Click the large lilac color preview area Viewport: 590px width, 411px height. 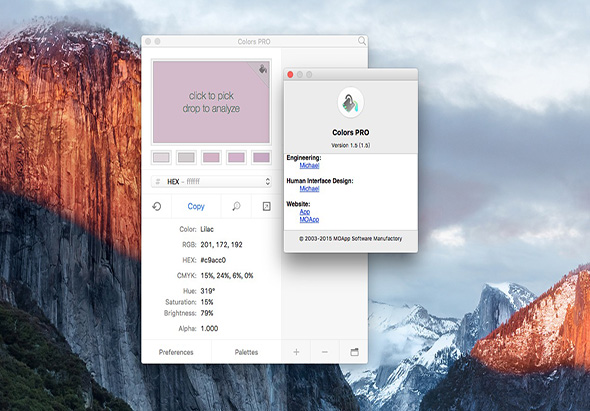click(x=211, y=102)
